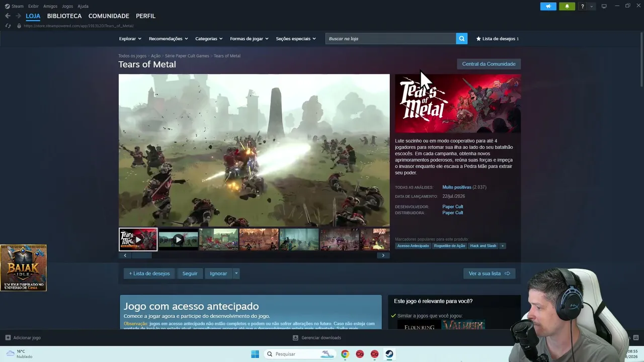Open the account dropdown arrow beside help
The width and height of the screenshot is (644, 362).
tap(592, 6)
